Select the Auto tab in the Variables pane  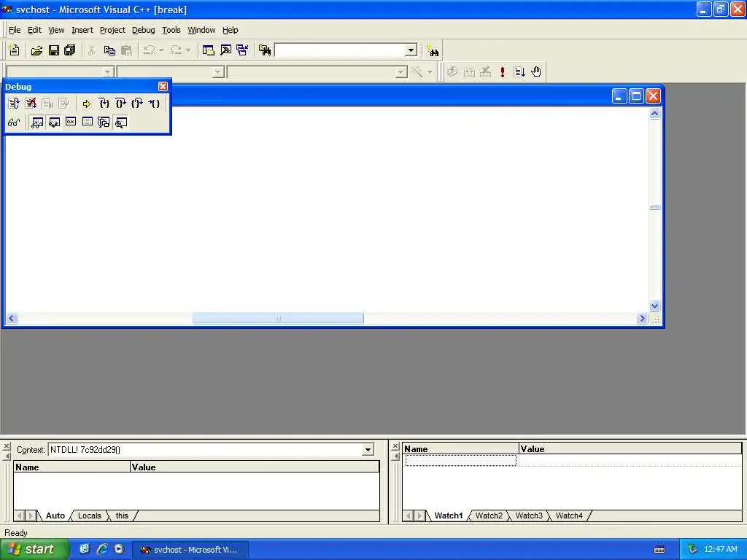coord(55,516)
